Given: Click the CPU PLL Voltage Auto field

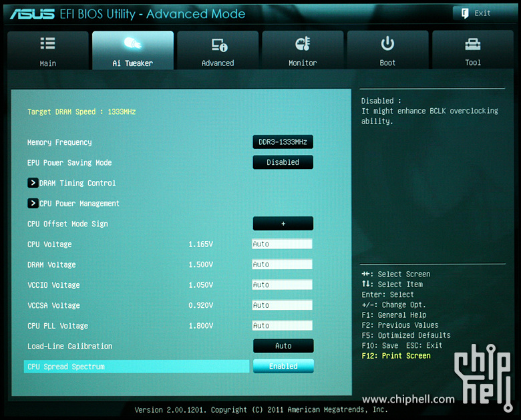Looking at the screenshot, I should (x=282, y=325).
